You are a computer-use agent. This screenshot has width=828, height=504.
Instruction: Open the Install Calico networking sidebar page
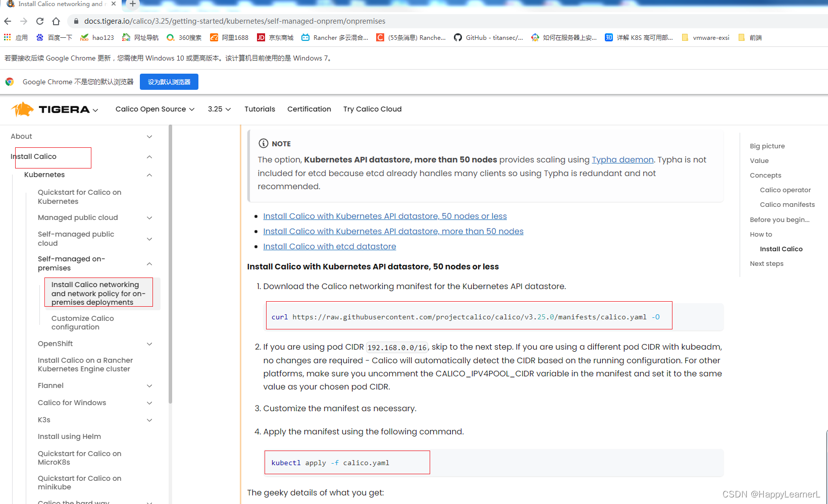point(98,293)
